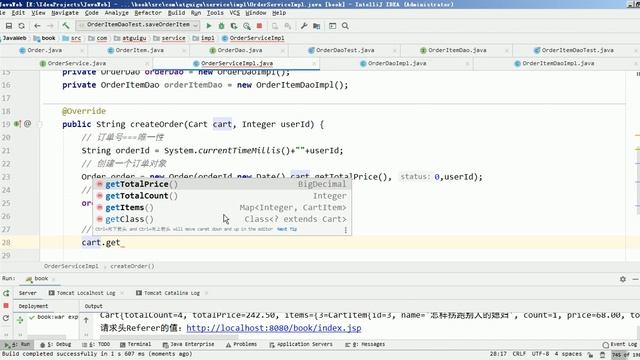Open the OrderItemDaoTest.saveOrderItem run configuration dropdown
Viewport: 640px width, 360px height.
click(138, 25)
